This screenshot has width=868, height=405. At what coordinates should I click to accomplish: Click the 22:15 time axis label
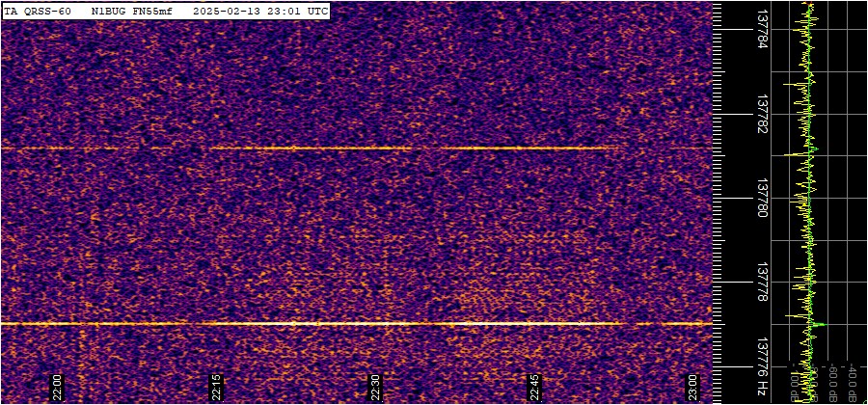click(218, 387)
